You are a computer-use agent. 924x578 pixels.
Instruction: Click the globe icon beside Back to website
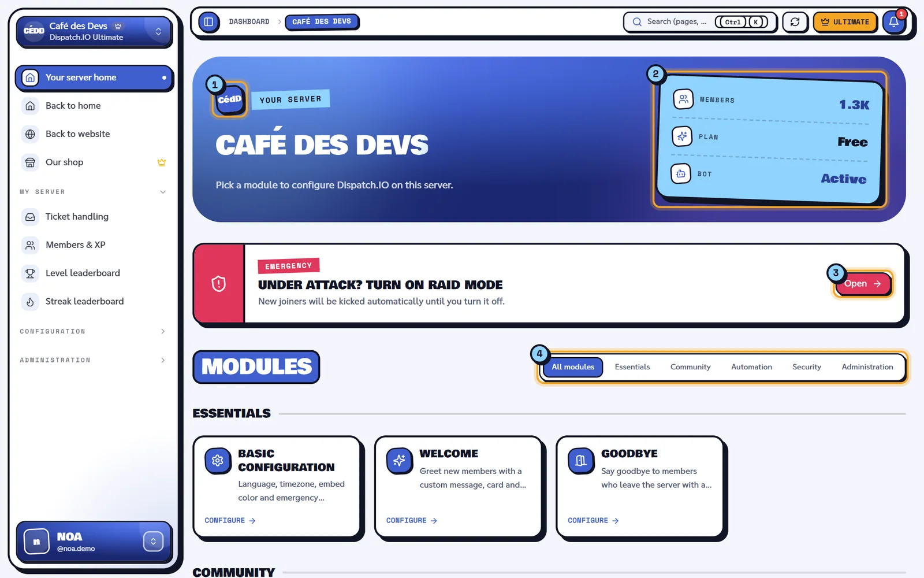[x=30, y=134]
